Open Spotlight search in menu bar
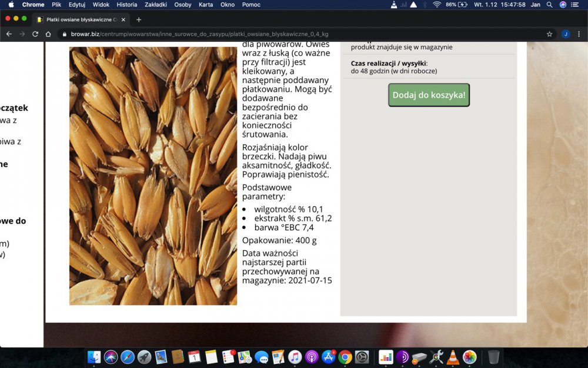 coord(549,5)
